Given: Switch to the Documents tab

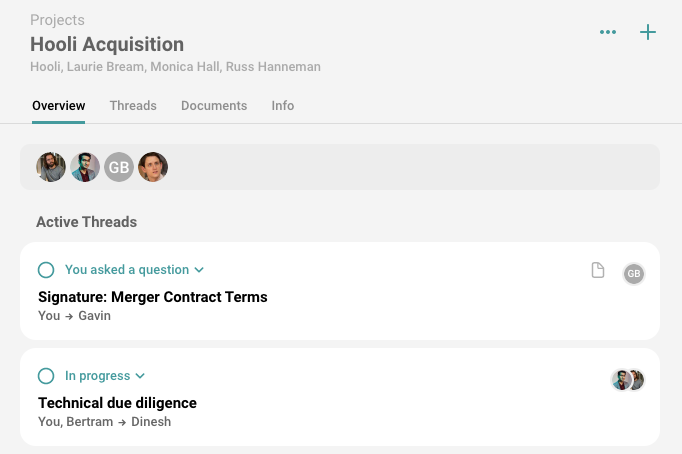Looking at the screenshot, I should [214, 106].
